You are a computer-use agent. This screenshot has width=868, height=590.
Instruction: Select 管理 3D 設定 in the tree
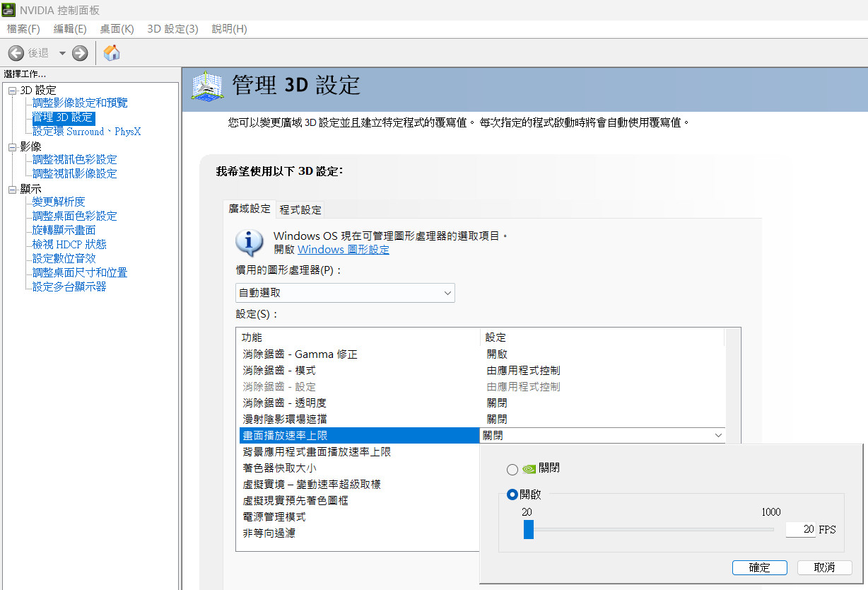63,117
